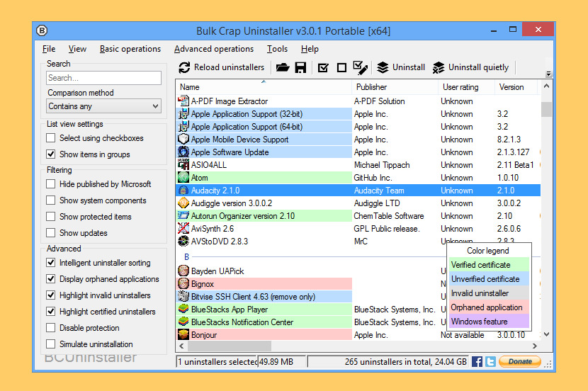Click the Audacity 2.1.0 icon
588x391 pixels.
183,190
